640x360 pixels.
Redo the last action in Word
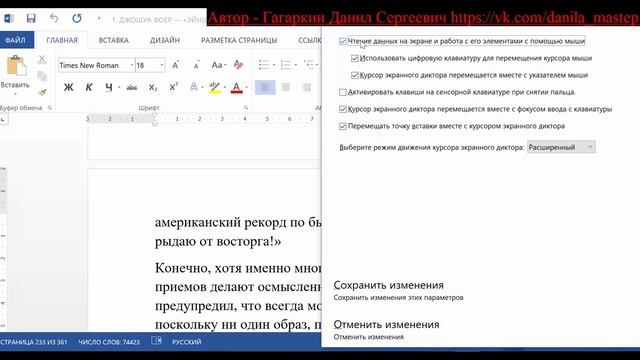click(77, 18)
